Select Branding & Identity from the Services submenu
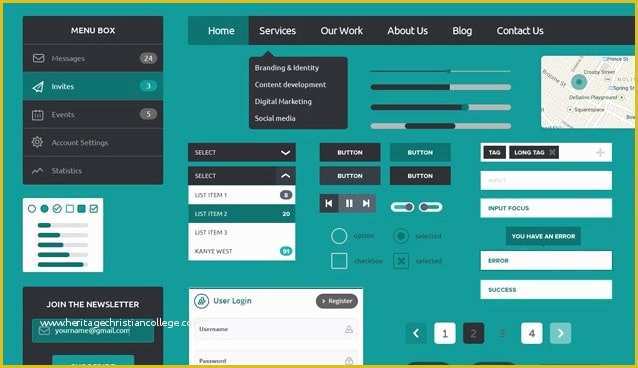638x368 pixels. pos(287,68)
